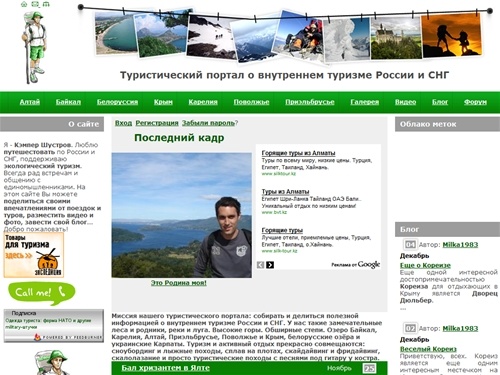
Task: Click the Подписка FeedBurner subscription widget
Action: coord(54,326)
